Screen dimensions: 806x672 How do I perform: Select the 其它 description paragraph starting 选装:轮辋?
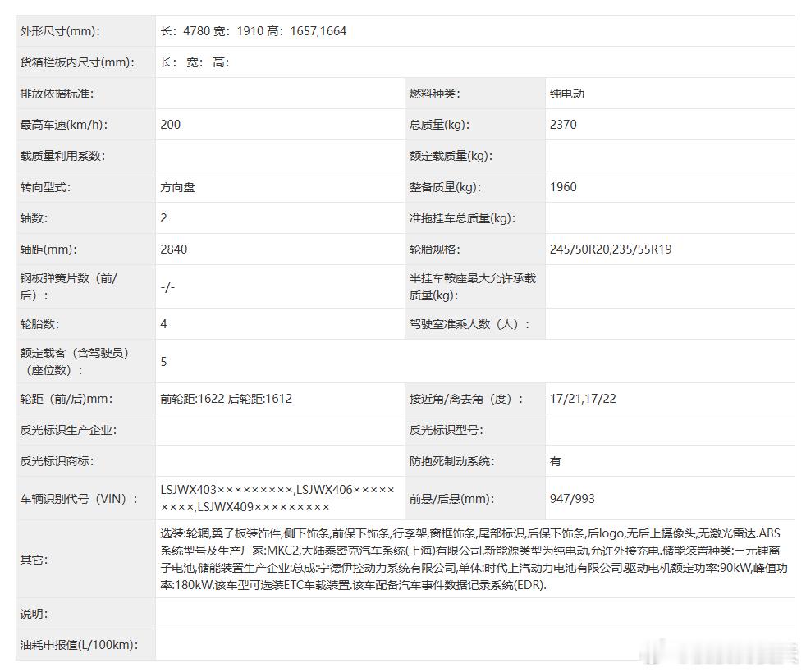point(474,560)
